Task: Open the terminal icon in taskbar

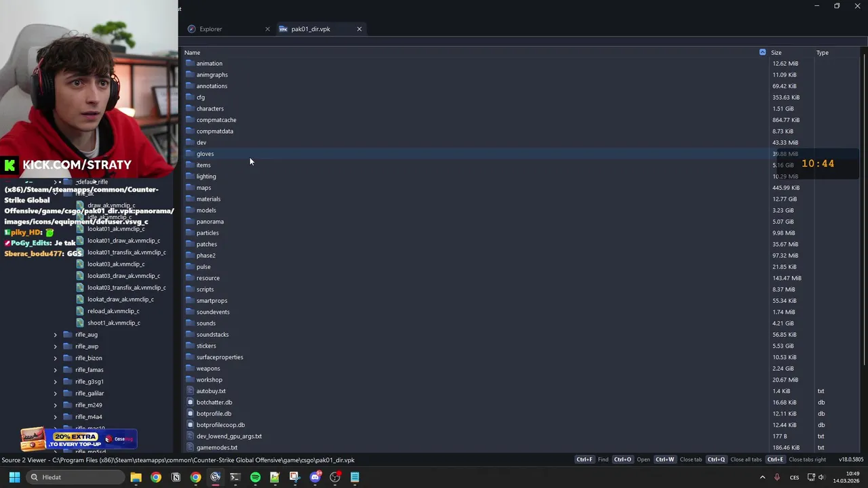Action: point(235,477)
